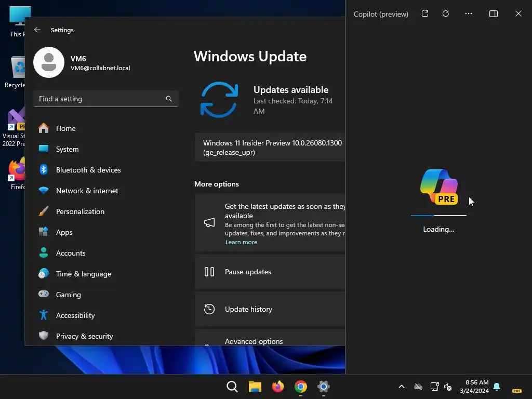
Task: Open the network display tray icon
Action: point(435,387)
